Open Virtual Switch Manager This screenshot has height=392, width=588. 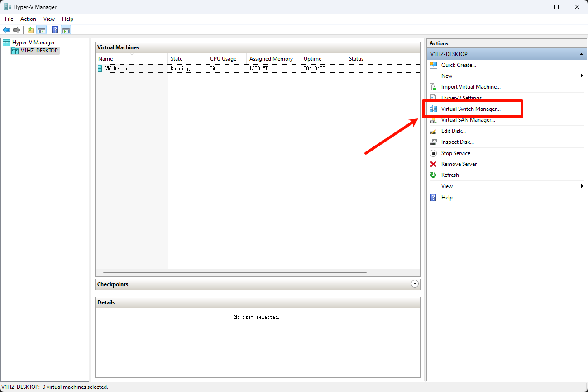point(471,109)
